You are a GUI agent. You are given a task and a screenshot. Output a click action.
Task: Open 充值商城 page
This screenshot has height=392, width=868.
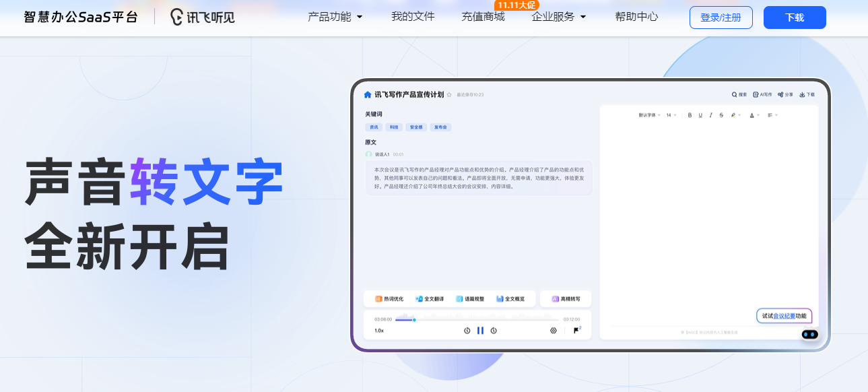tap(483, 17)
